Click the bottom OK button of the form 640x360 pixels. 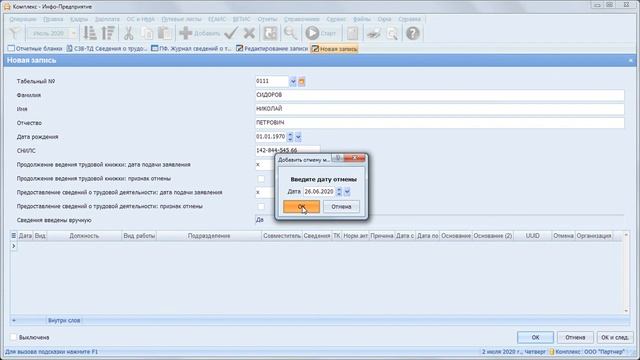(535, 337)
